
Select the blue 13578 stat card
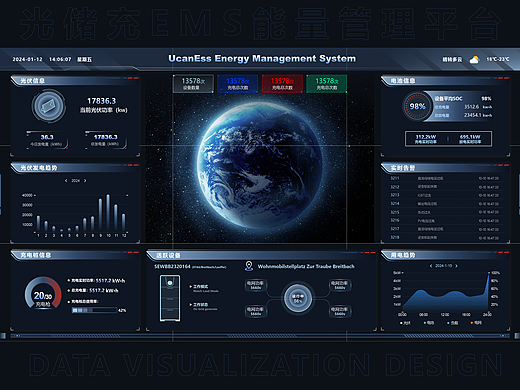(237, 84)
